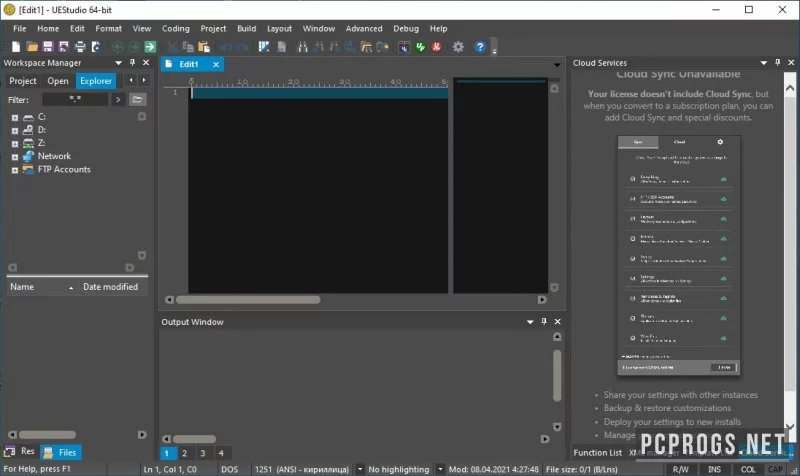Image resolution: width=800 pixels, height=476 pixels.
Task: Expand the C: drive node
Action: coord(15,117)
